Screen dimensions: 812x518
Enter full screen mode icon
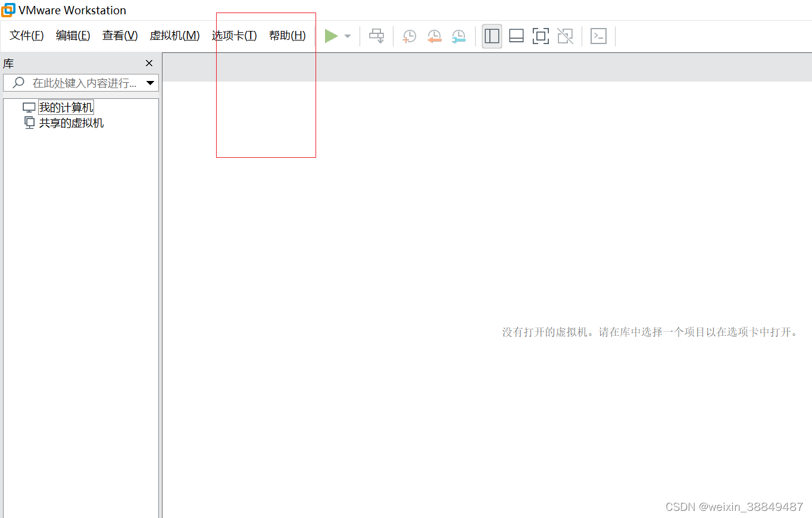coord(541,36)
